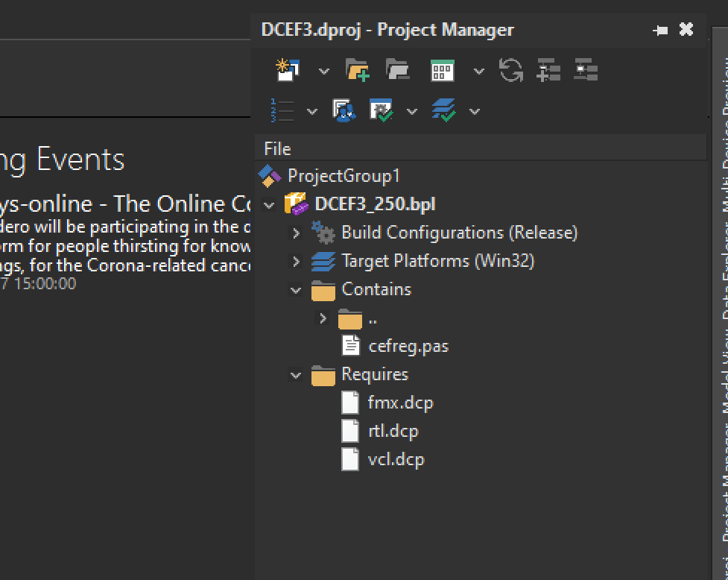Select rtl.dcp in Requires
Image resolution: width=728 pixels, height=580 pixels.
click(393, 431)
